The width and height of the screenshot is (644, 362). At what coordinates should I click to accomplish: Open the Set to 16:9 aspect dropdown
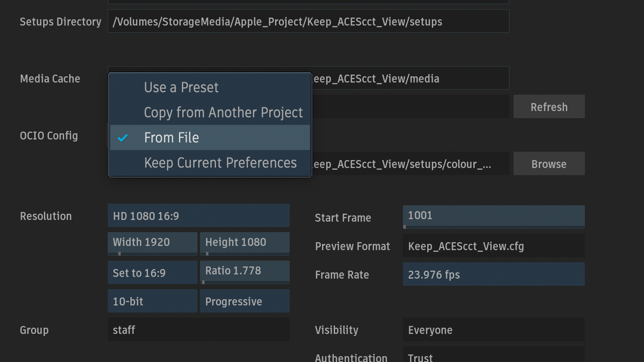(x=152, y=273)
